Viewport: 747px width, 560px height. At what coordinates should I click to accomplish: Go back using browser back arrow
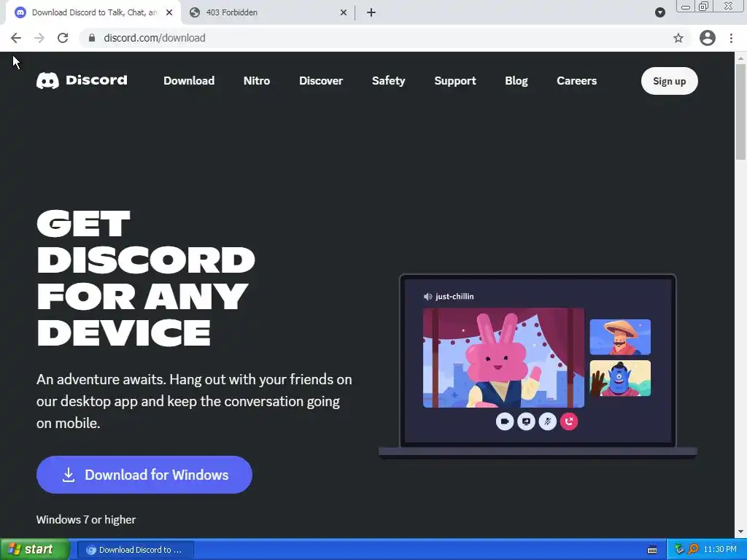point(16,38)
